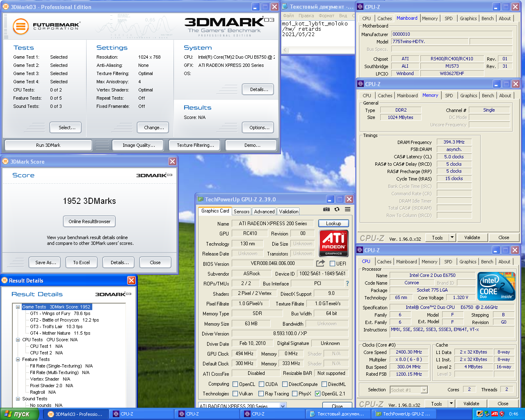The width and height of the screenshot is (525, 420).
Task: Click the To Excel button
Action: pos(81,262)
